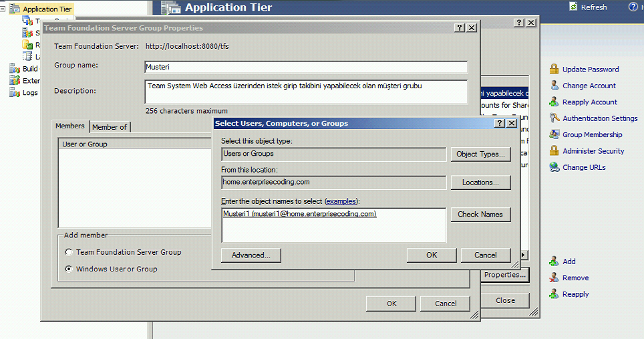This screenshot has width=644, height=339.
Task: Click the From this location field
Action: pos(333,183)
